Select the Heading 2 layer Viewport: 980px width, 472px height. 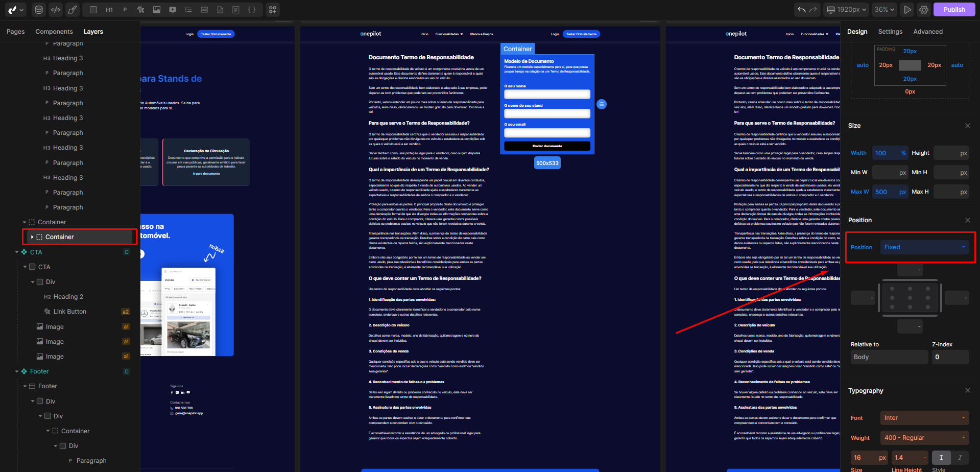pos(68,297)
